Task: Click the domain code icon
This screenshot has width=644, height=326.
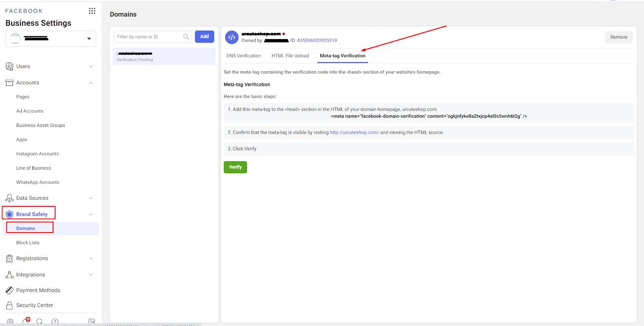Action: pos(231,37)
